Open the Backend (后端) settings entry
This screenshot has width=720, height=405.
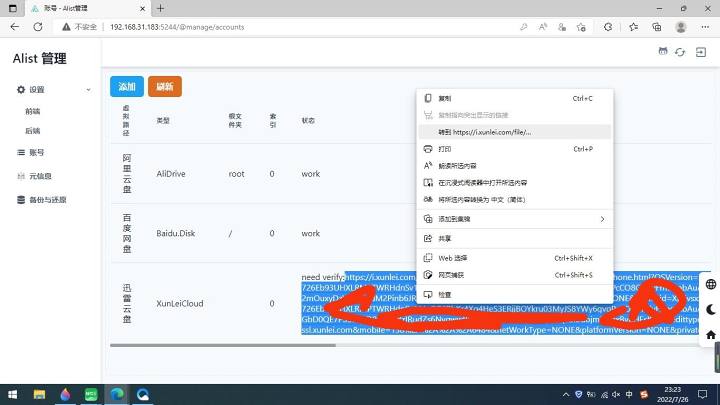click(33, 131)
